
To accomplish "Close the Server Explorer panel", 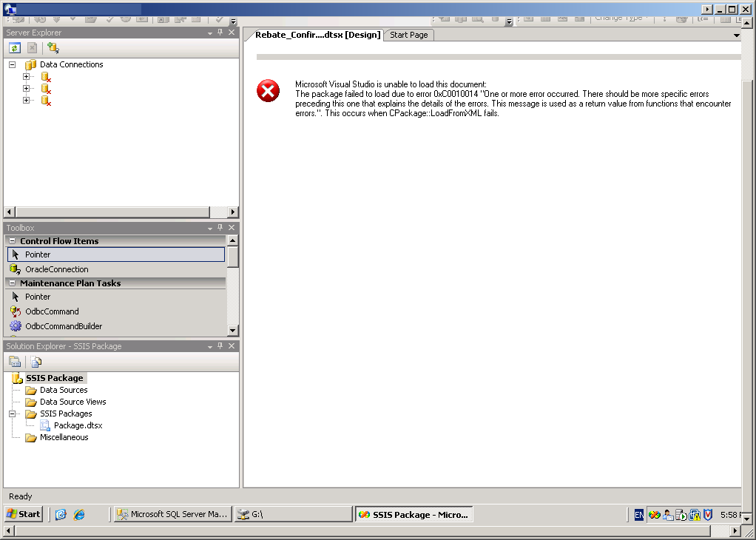I will [232, 33].
